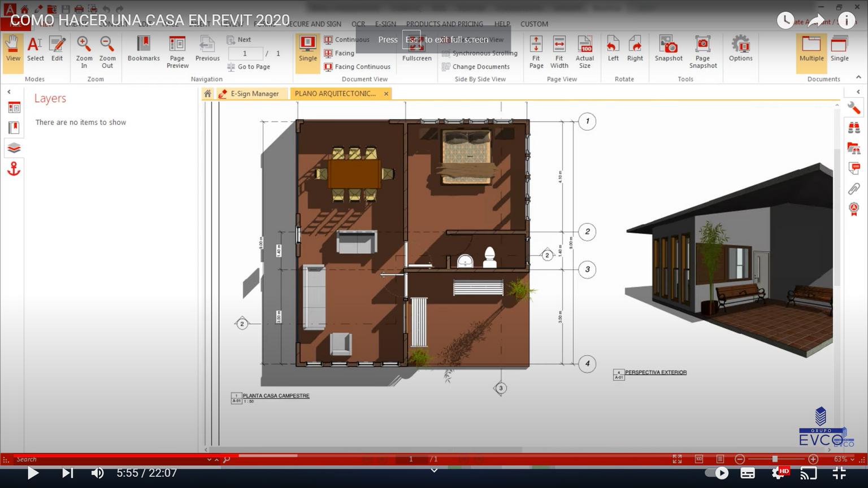The height and width of the screenshot is (488, 868).
Task: Expand the right-side panel arrow
Action: (858, 91)
